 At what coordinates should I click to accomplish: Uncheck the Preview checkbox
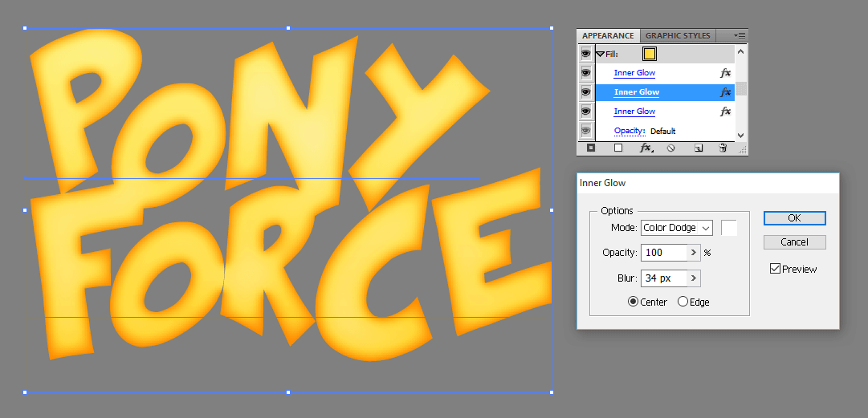[775, 269]
